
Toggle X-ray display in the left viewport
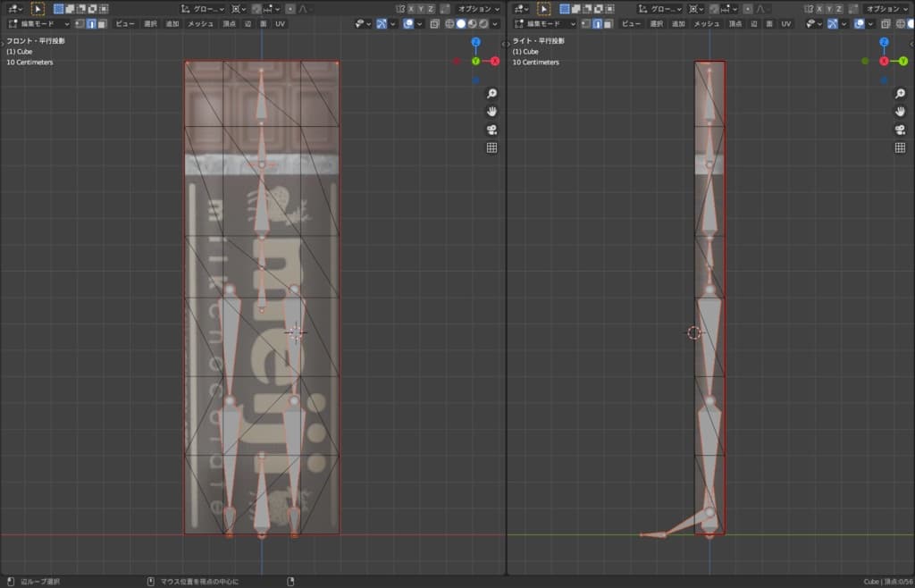pos(433,24)
